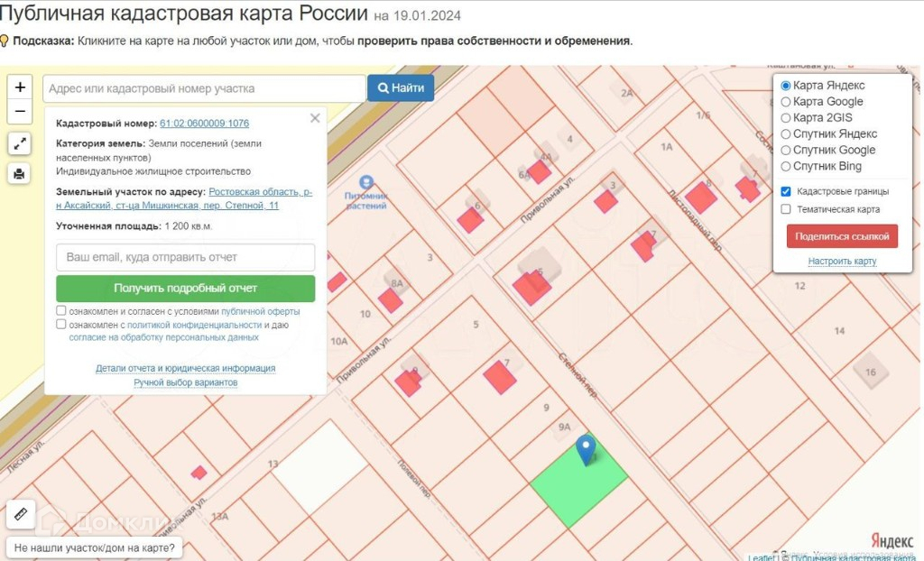Select Карта Google radio option

pyautogui.click(x=786, y=102)
